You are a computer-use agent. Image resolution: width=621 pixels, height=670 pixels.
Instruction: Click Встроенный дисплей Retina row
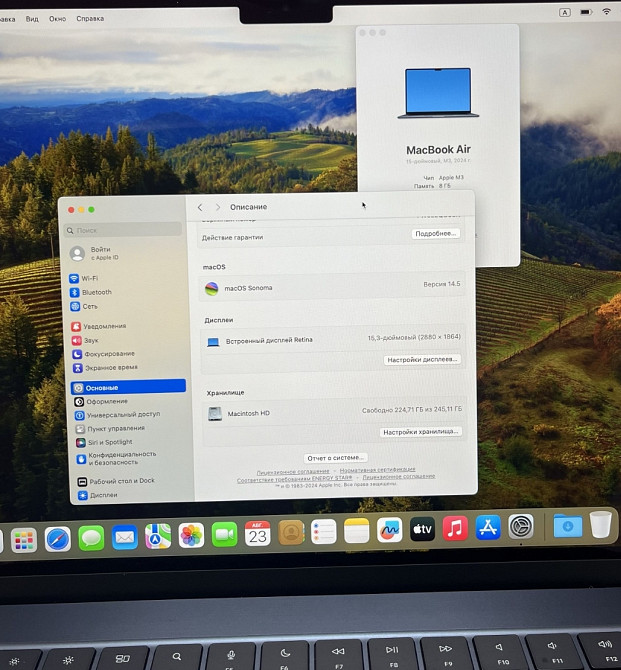click(333, 339)
